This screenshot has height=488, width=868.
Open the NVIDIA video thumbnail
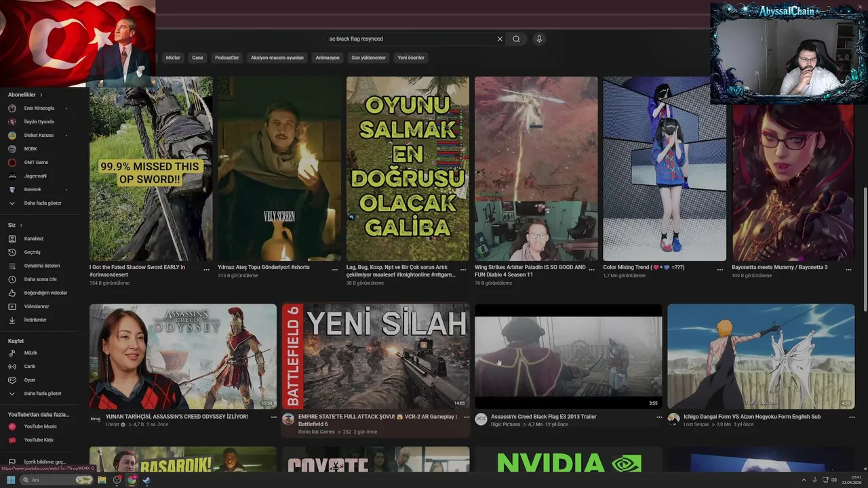pos(568,460)
